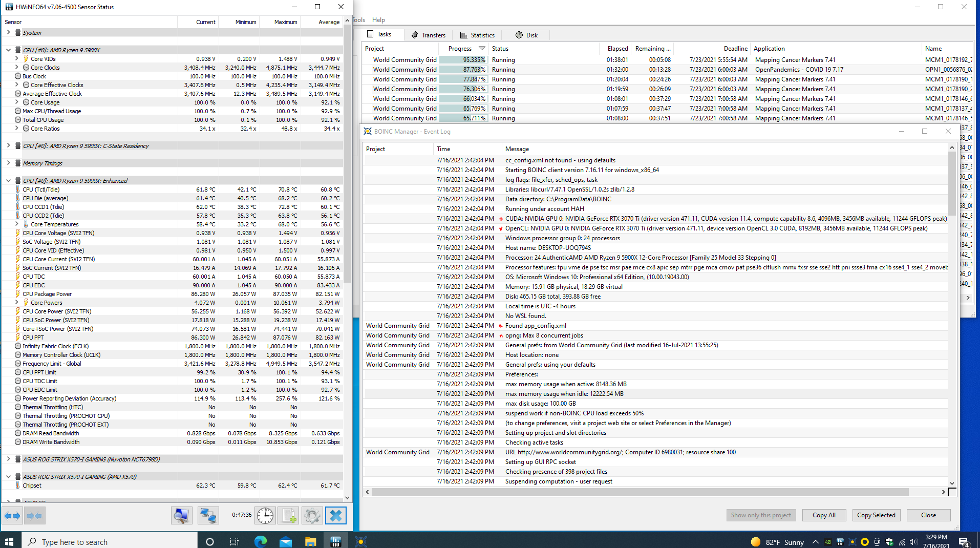980x548 pixels.
Task: Open File Explorer from taskbar
Action: (311, 542)
